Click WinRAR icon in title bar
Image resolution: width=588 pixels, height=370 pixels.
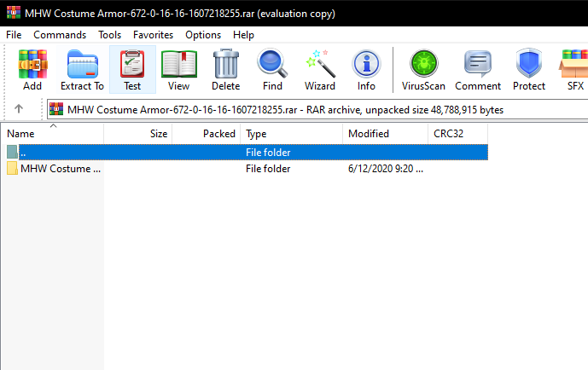(14, 13)
